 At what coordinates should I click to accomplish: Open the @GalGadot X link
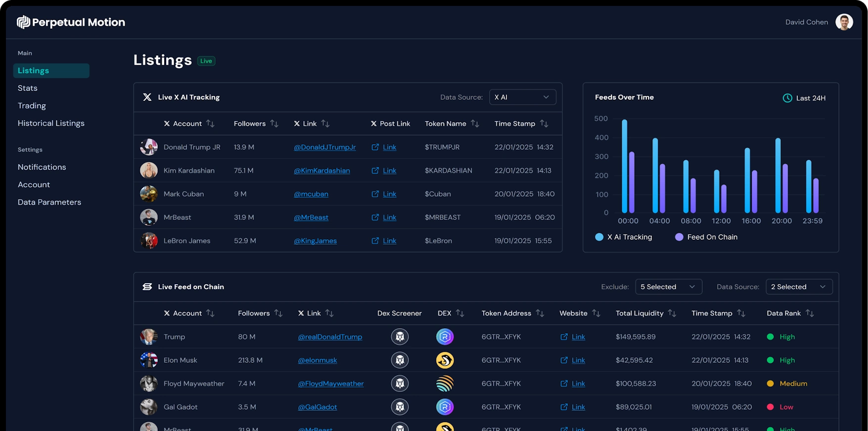pos(318,407)
